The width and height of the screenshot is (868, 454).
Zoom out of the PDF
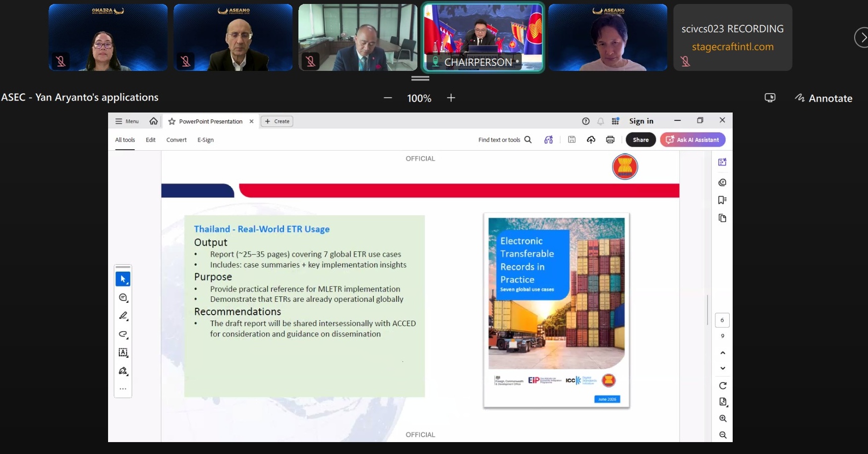[723, 435]
